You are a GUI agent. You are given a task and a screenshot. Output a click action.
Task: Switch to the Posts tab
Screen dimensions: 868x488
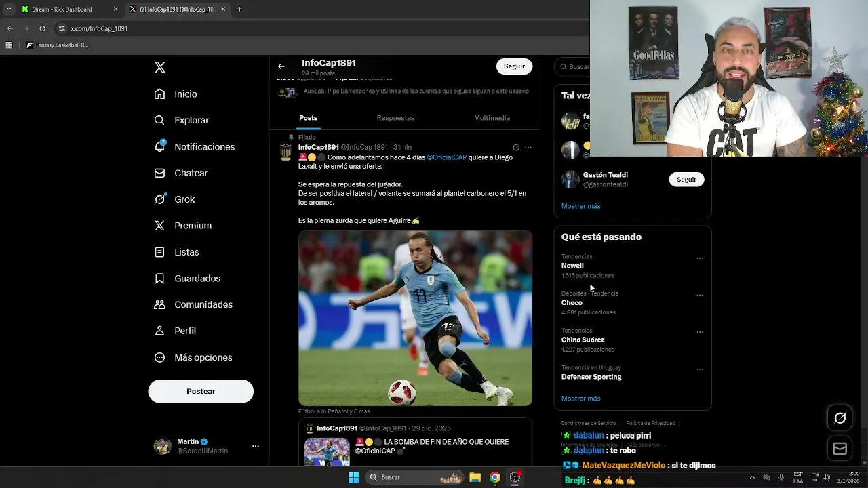(308, 118)
